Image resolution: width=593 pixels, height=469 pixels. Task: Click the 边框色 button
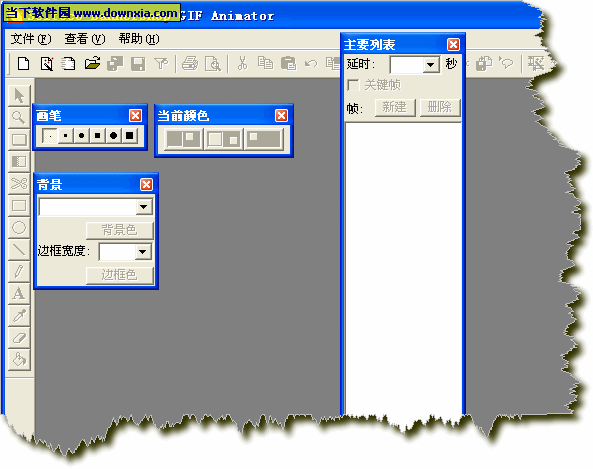pyautogui.click(x=120, y=275)
